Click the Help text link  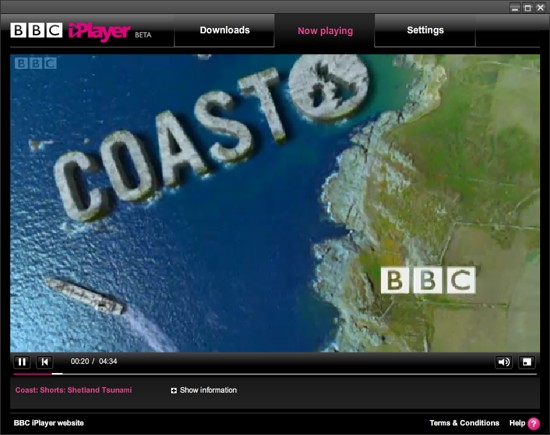[517, 423]
